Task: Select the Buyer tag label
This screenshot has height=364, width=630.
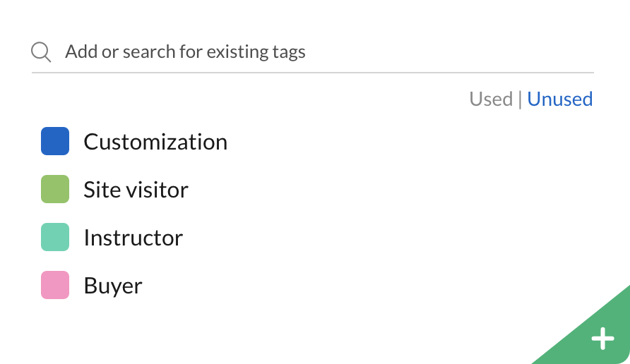Action: pos(113,286)
